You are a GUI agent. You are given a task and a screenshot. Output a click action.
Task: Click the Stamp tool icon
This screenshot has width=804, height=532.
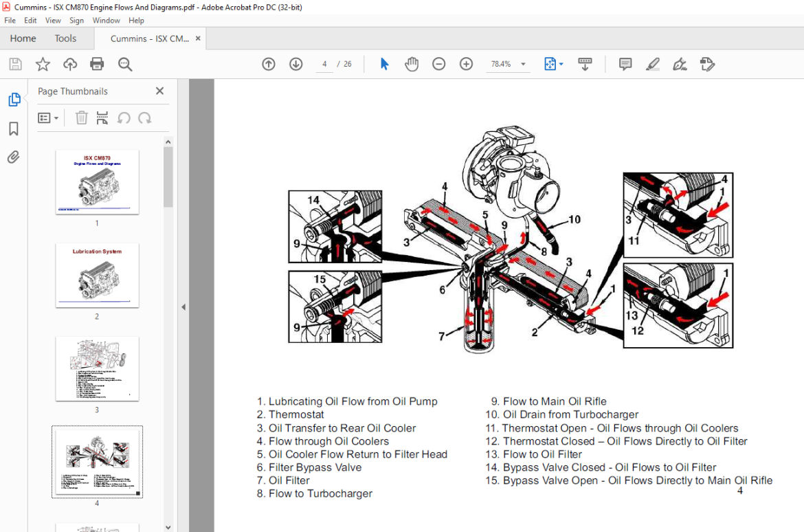[707, 64]
